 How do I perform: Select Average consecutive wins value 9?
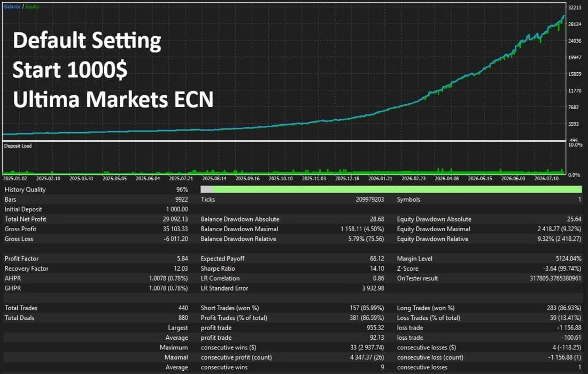(382, 367)
